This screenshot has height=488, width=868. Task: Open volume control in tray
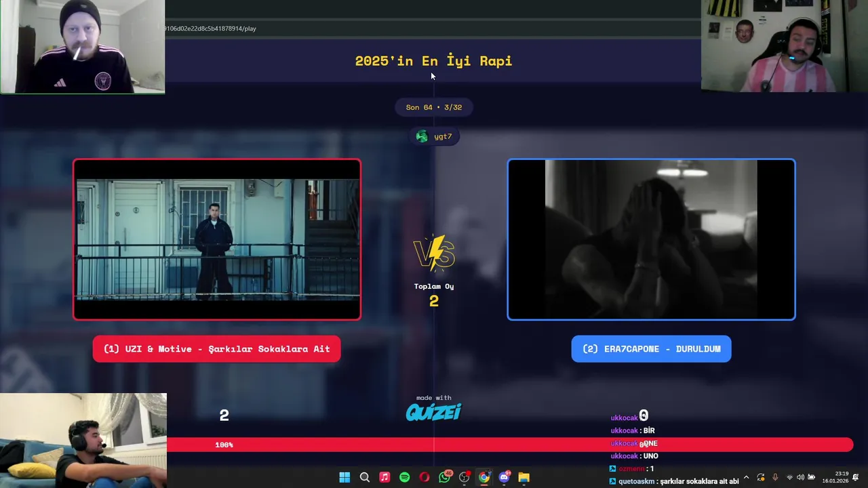pyautogui.click(x=800, y=477)
